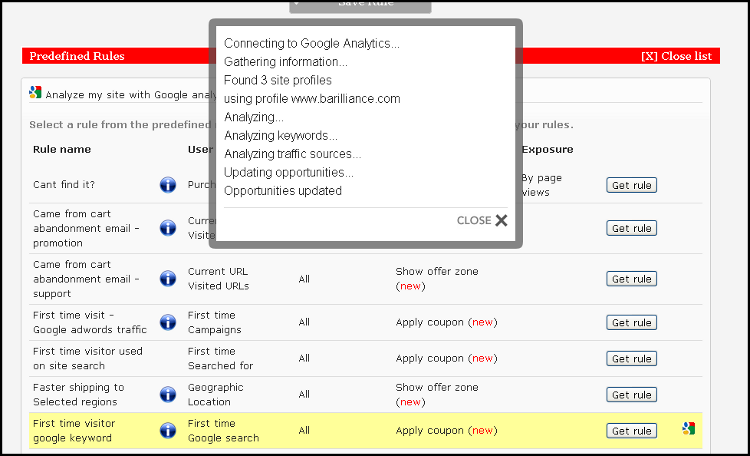Image resolution: width=750 pixels, height=456 pixels.
Task: Click 'Show offer zone (new)' in Faster shipping row
Action: point(437,394)
